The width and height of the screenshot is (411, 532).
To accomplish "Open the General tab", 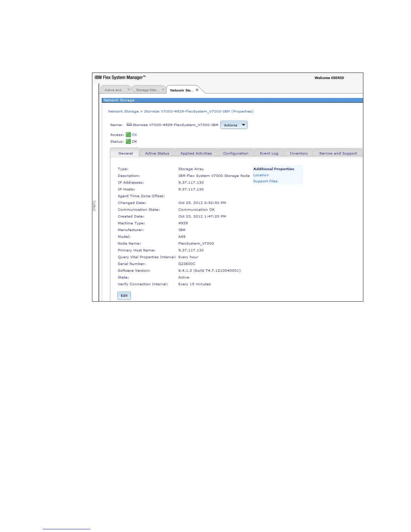I will [126, 153].
